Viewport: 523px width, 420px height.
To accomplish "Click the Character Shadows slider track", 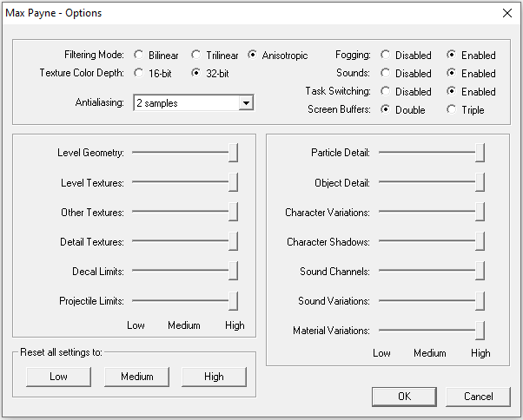I will (x=426, y=242).
